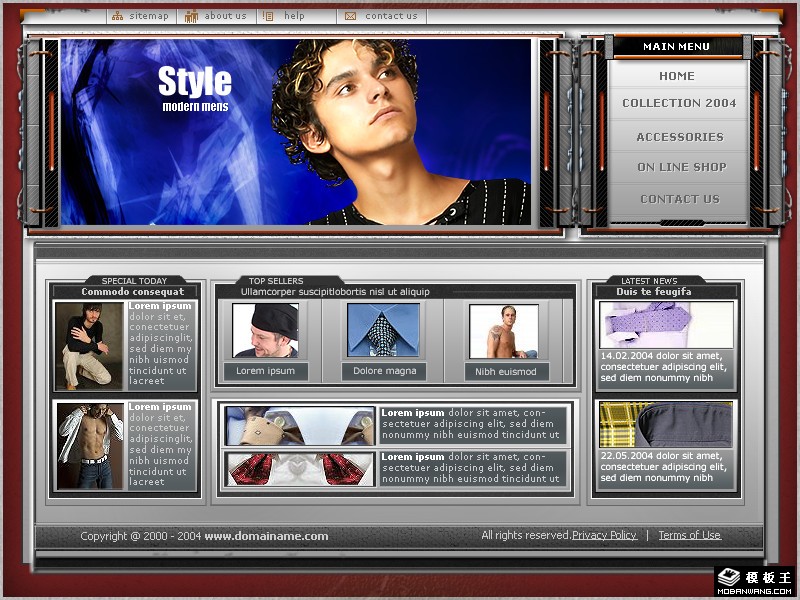The image size is (800, 600).
Task: Click the sitemap icon in top bar
Action: coord(117,16)
